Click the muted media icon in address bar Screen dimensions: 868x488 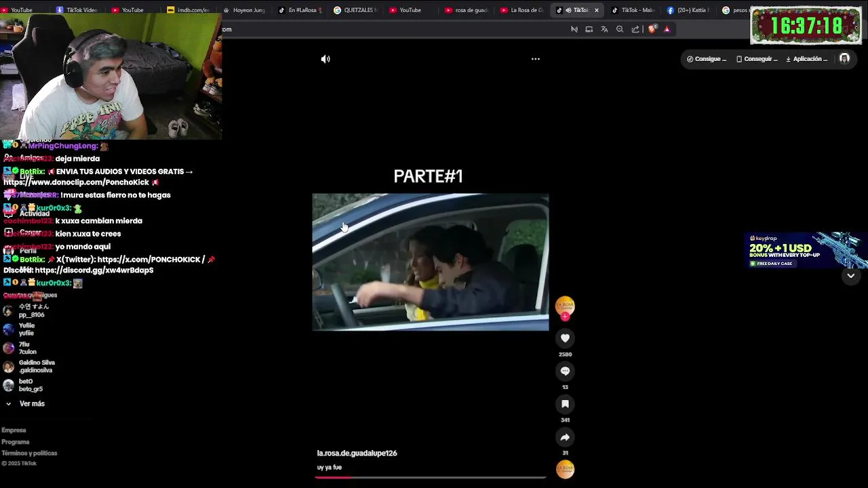pos(574,29)
